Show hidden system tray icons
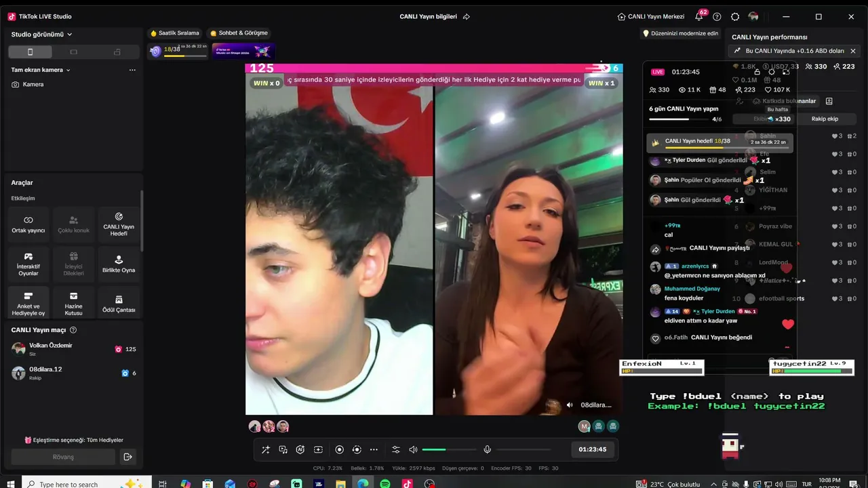868x488 pixels. [713, 484]
